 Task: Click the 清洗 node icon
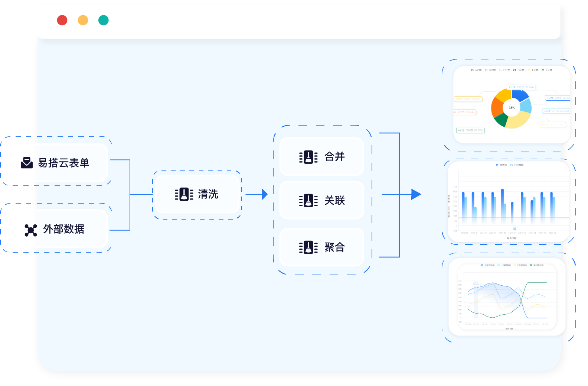click(184, 194)
